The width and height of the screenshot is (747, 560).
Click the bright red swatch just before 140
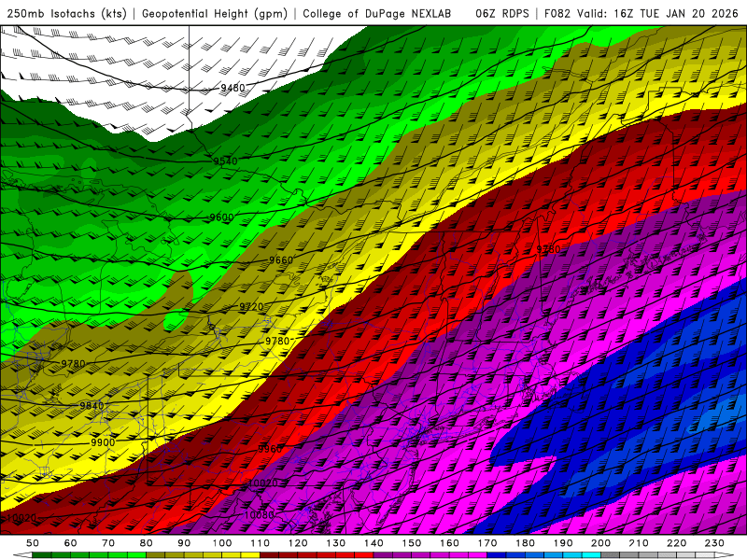(364, 555)
